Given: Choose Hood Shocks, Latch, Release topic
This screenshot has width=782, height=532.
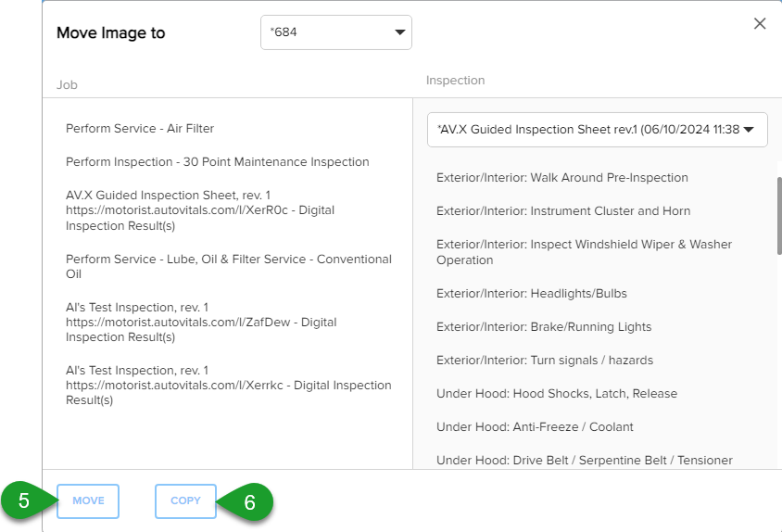Looking at the screenshot, I should point(557,393).
